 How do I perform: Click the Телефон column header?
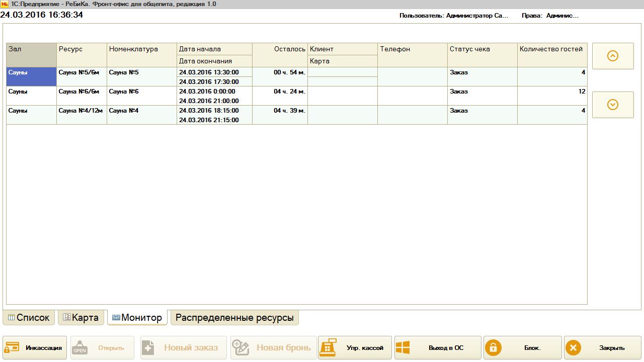point(413,55)
